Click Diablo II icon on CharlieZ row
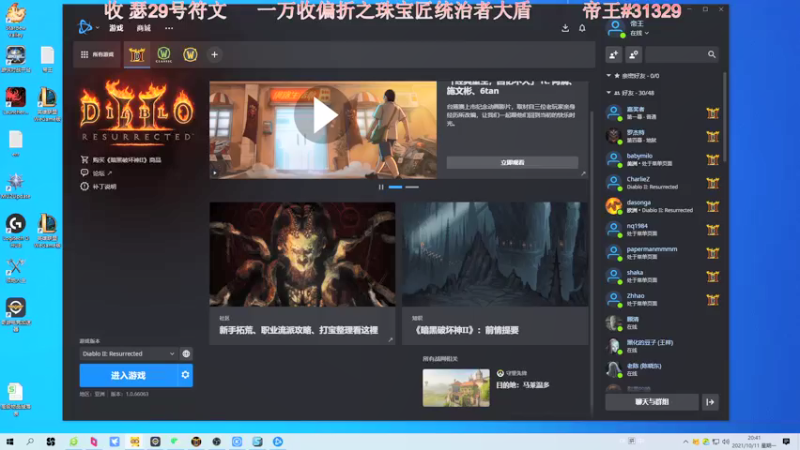This screenshot has width=800, height=450. (712, 183)
